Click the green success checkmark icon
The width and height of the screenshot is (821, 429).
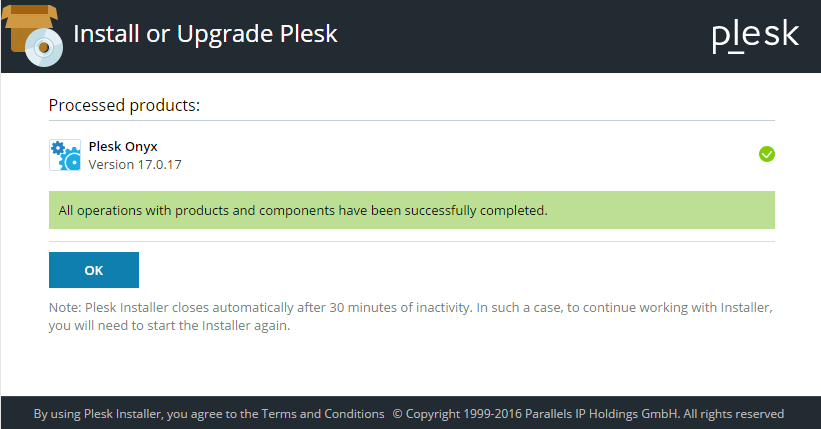[767, 154]
